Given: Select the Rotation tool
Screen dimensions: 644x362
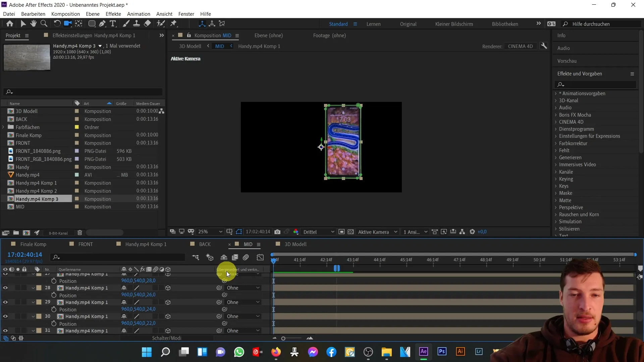Looking at the screenshot, I should pos(57,23).
